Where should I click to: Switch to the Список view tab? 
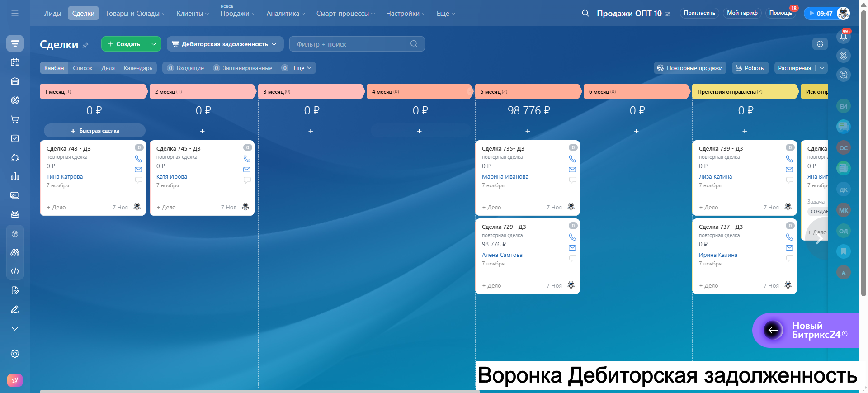click(x=83, y=68)
